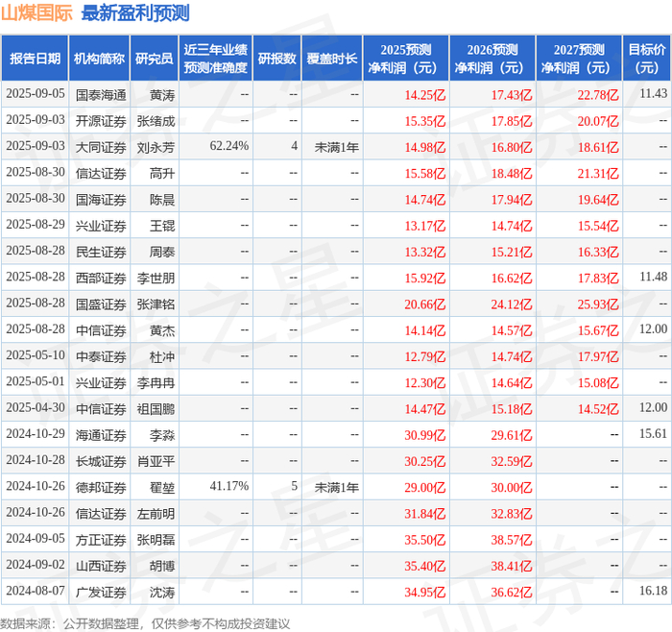
Task: Select the 山西证券 institution cell
Action: click(x=101, y=566)
